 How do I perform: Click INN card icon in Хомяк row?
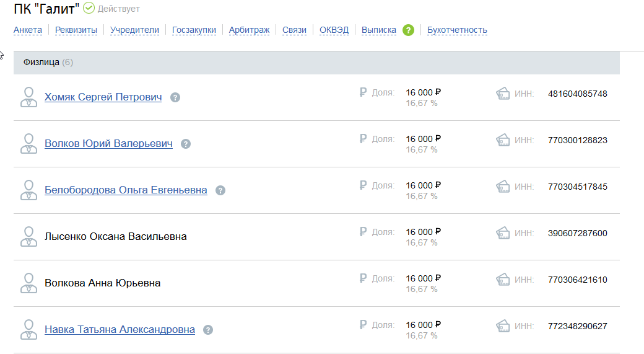tap(503, 94)
